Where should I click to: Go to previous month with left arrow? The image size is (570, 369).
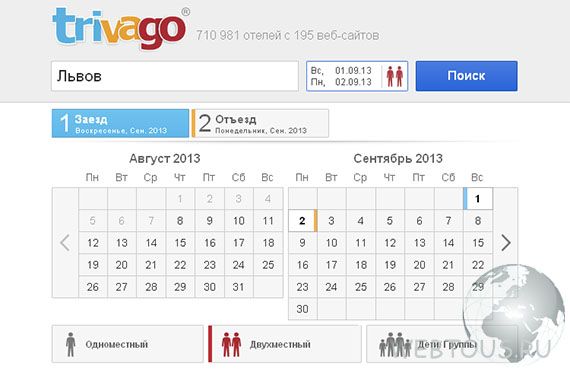65,242
